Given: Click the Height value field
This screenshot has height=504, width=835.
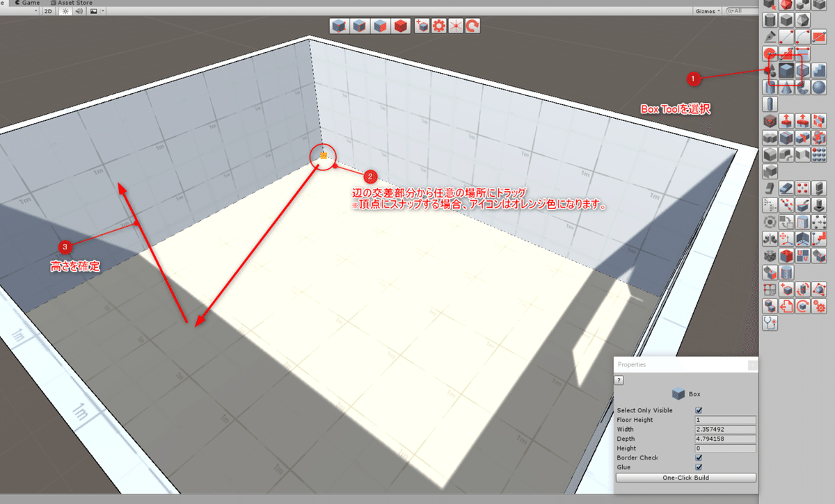Looking at the screenshot, I should pyautogui.click(x=725, y=448).
